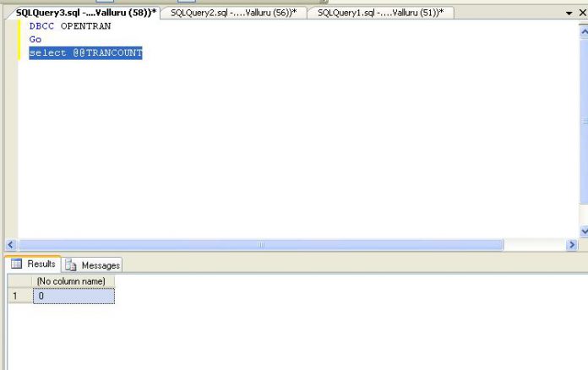Place cursor on the DBCC OPENTRAN line

point(70,26)
